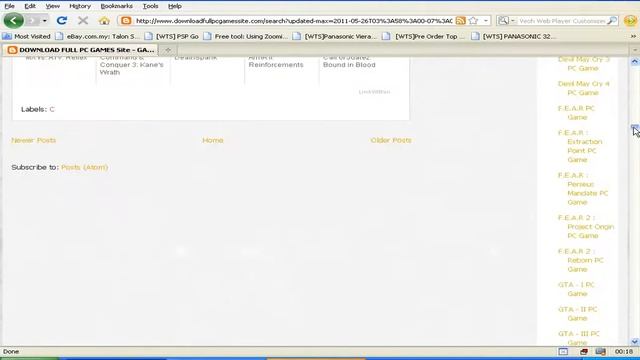Stop loading with the X icon
Screen dimensions: 640x360
click(83, 20)
